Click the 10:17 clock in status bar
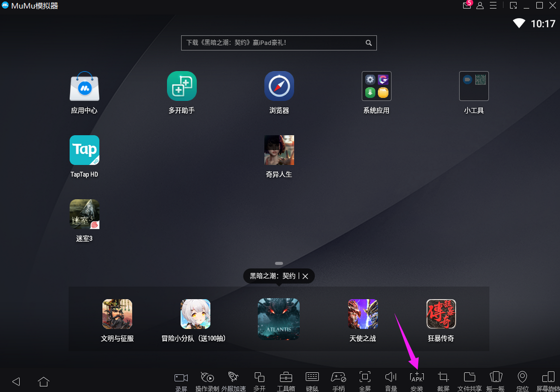This screenshot has width=560, height=392. point(543,23)
